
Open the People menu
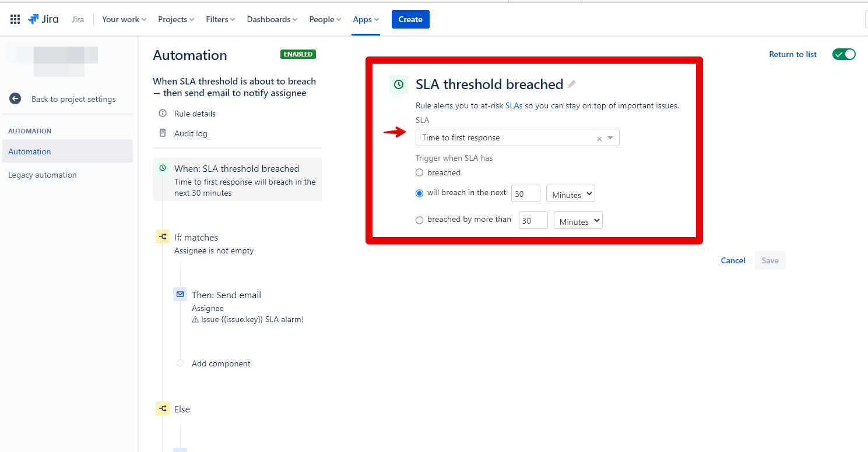click(x=325, y=19)
